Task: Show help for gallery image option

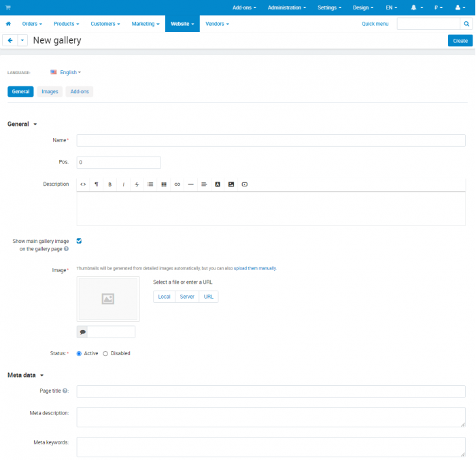Action: coord(66,249)
